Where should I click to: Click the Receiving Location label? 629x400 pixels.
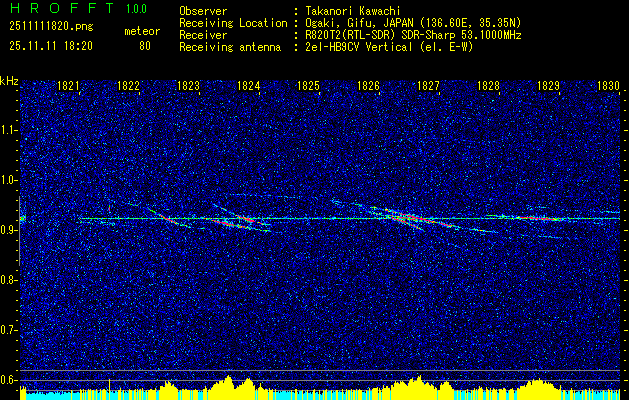[x=233, y=23]
